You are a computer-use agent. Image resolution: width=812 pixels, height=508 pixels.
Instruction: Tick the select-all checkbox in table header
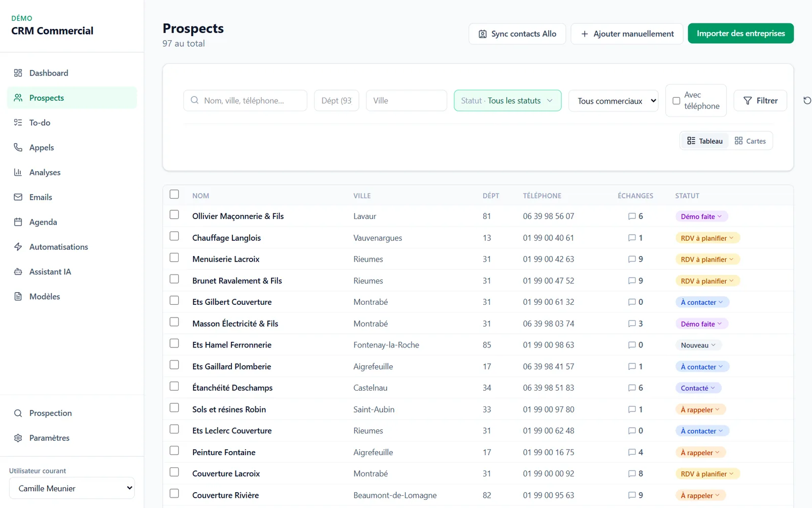click(x=174, y=194)
